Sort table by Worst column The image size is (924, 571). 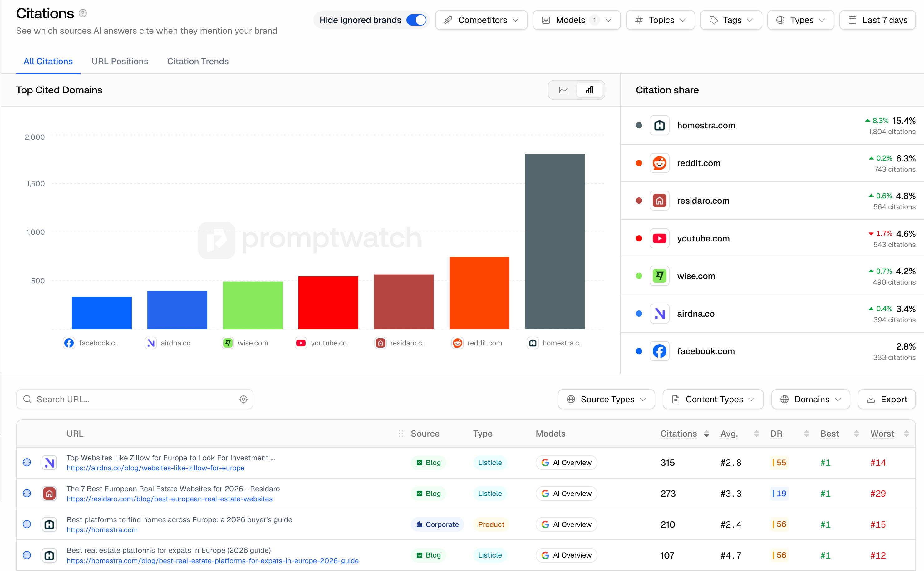point(890,434)
